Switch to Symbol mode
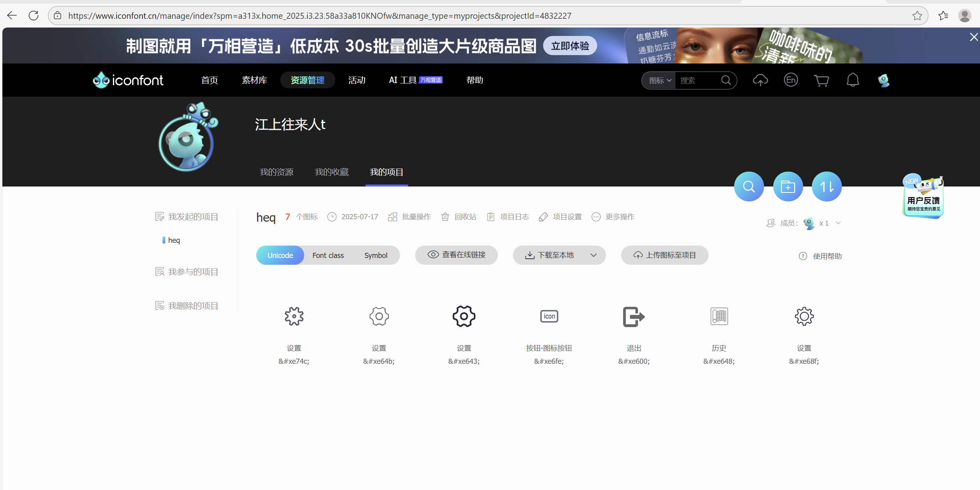Viewport: 980px width, 490px height. coord(375,255)
